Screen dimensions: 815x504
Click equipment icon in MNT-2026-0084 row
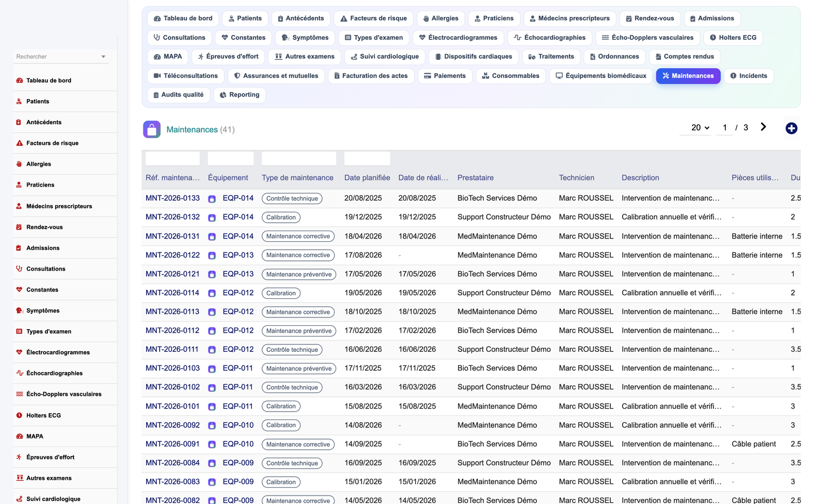tap(212, 463)
